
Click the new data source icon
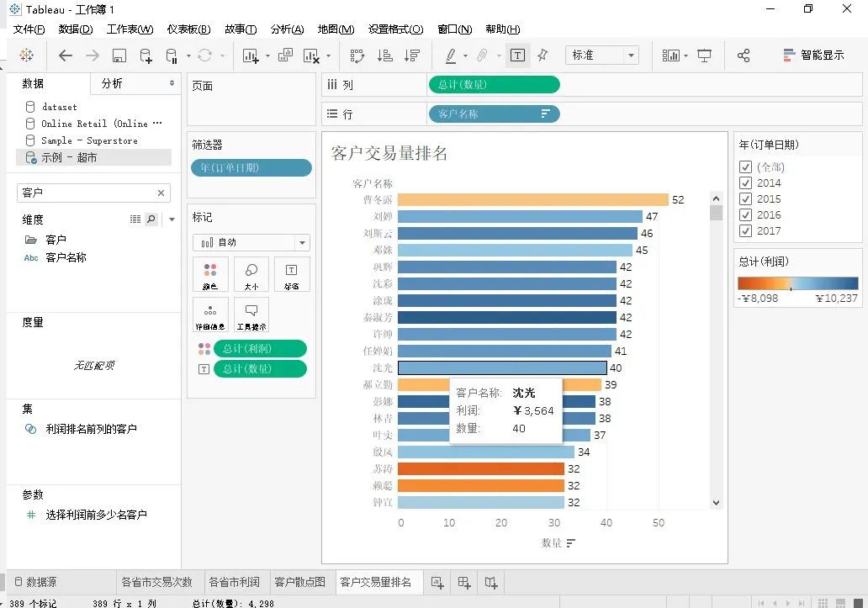tap(146, 56)
